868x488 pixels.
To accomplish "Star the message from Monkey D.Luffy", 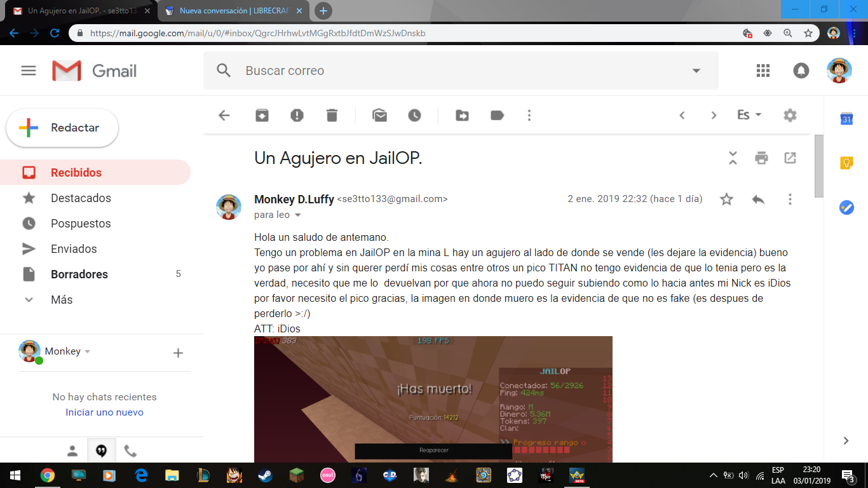I will [x=726, y=199].
